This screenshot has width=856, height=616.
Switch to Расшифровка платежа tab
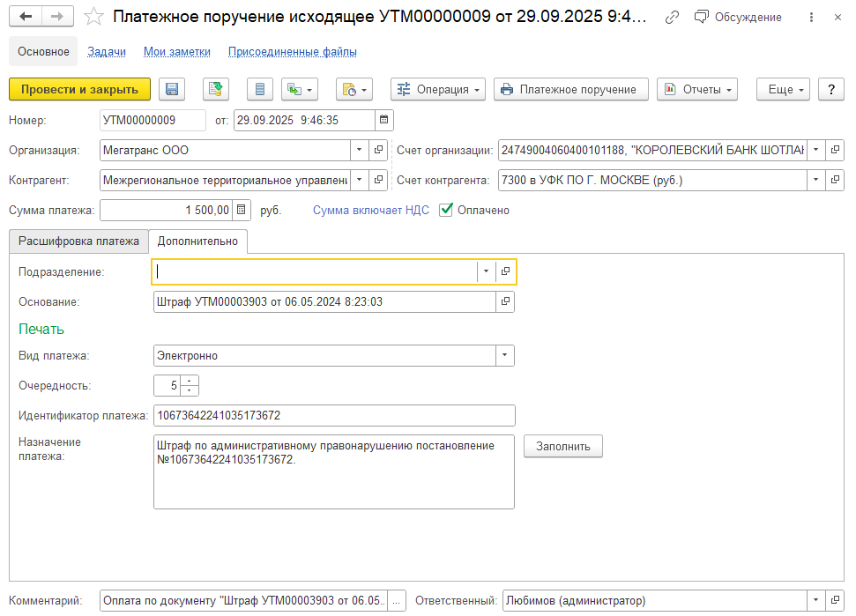click(78, 241)
